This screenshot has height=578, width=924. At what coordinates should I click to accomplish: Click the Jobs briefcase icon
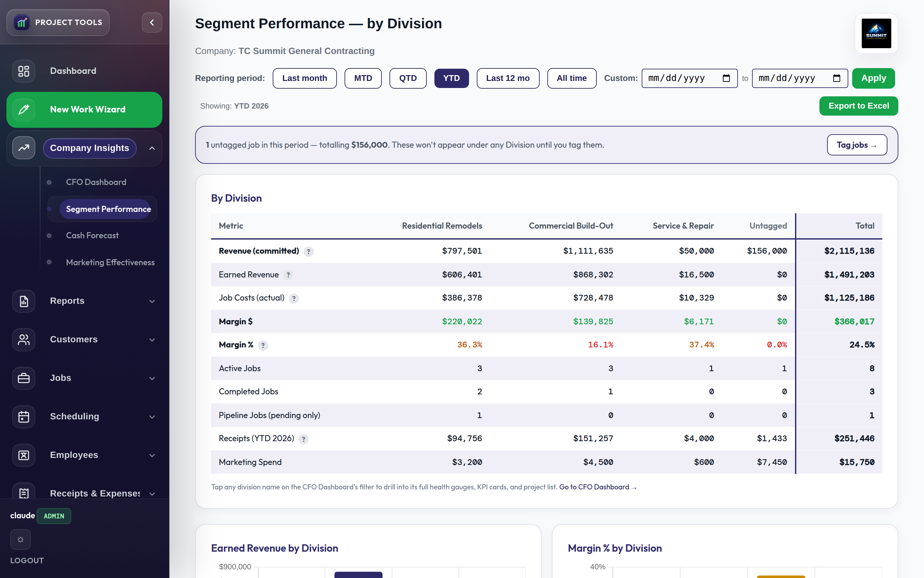(x=24, y=378)
